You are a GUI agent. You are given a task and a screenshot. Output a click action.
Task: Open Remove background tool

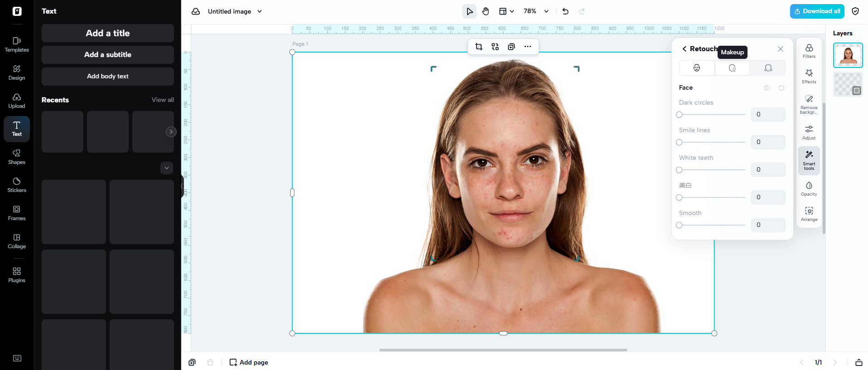coord(809,104)
